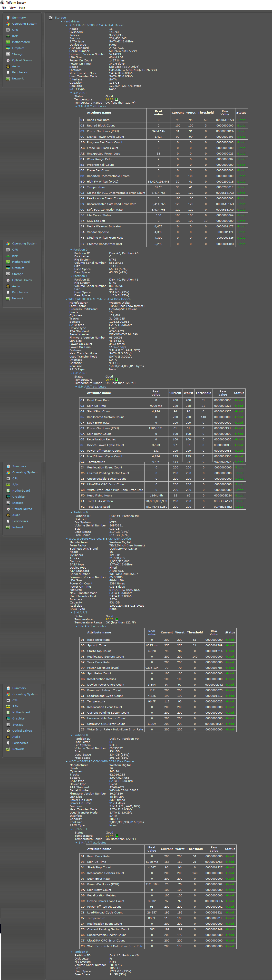Image resolution: width=272 pixels, height=980 pixels.
Task: Open the Help menu
Action: click(22, 8)
